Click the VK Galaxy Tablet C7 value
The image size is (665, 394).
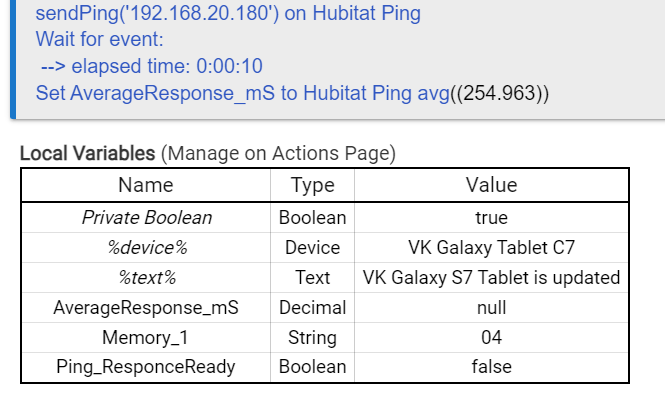492,248
